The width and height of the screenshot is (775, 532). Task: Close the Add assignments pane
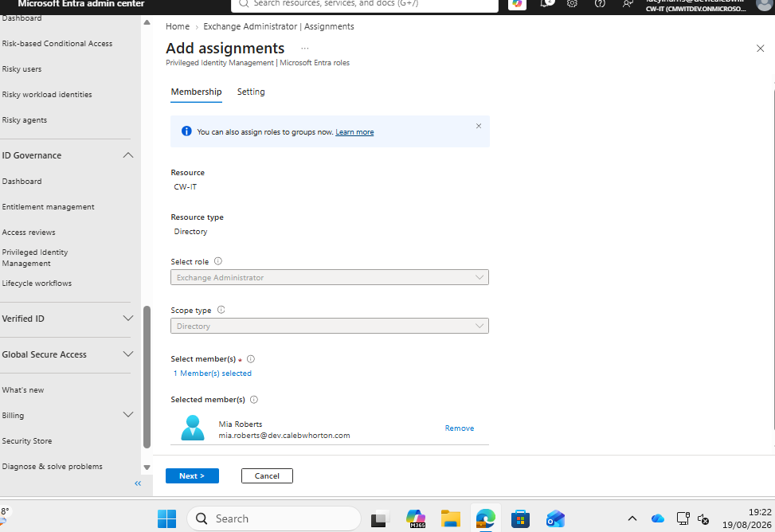[760, 49]
